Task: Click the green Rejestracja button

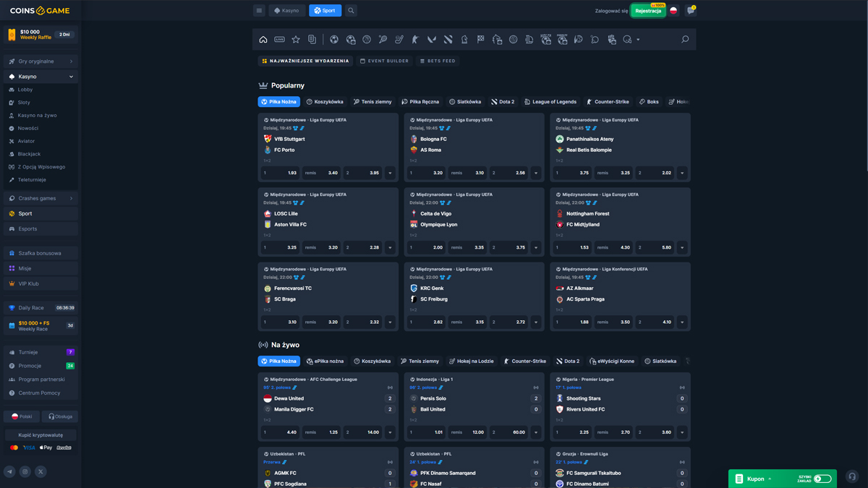Action: point(647,11)
